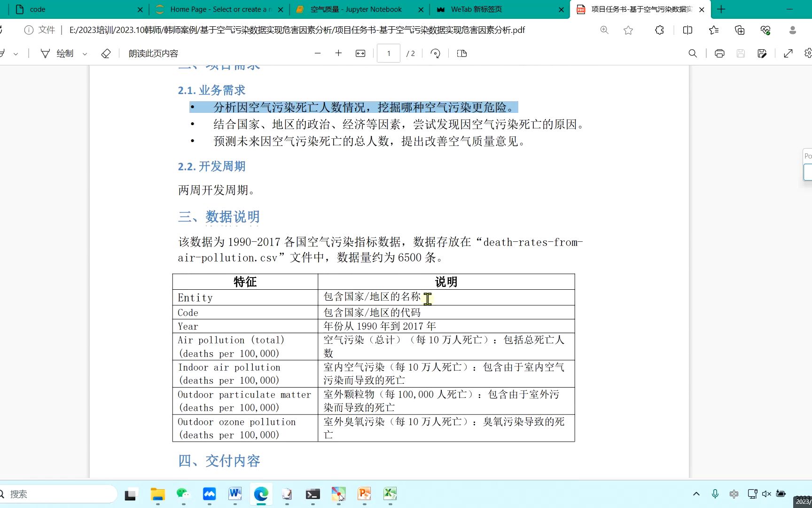Screen dimensions: 812x508
Task: Close the 'code' tab
Action: pos(140,9)
